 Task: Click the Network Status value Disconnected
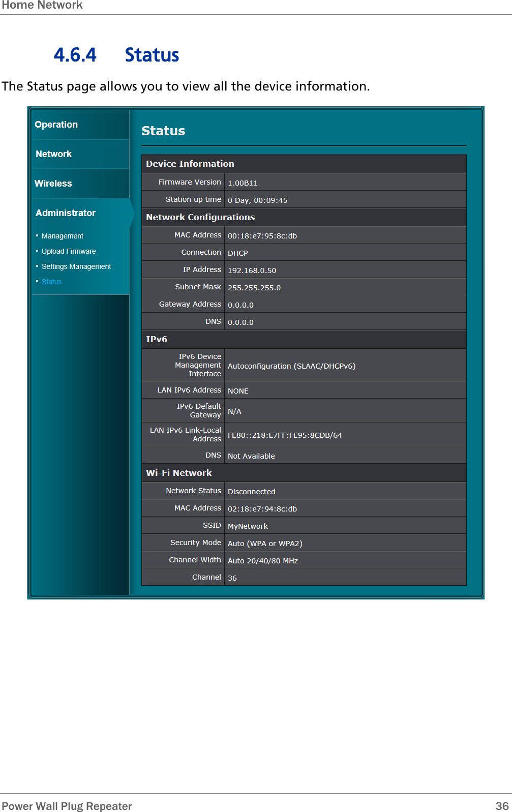pyautogui.click(x=251, y=492)
